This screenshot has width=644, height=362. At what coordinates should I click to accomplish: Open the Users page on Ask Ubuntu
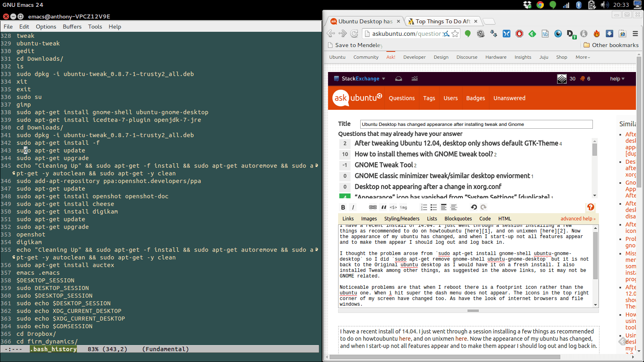tap(450, 98)
